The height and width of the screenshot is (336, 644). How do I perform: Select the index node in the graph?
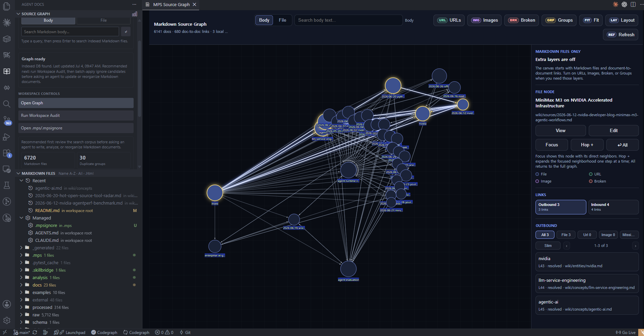[215, 193]
